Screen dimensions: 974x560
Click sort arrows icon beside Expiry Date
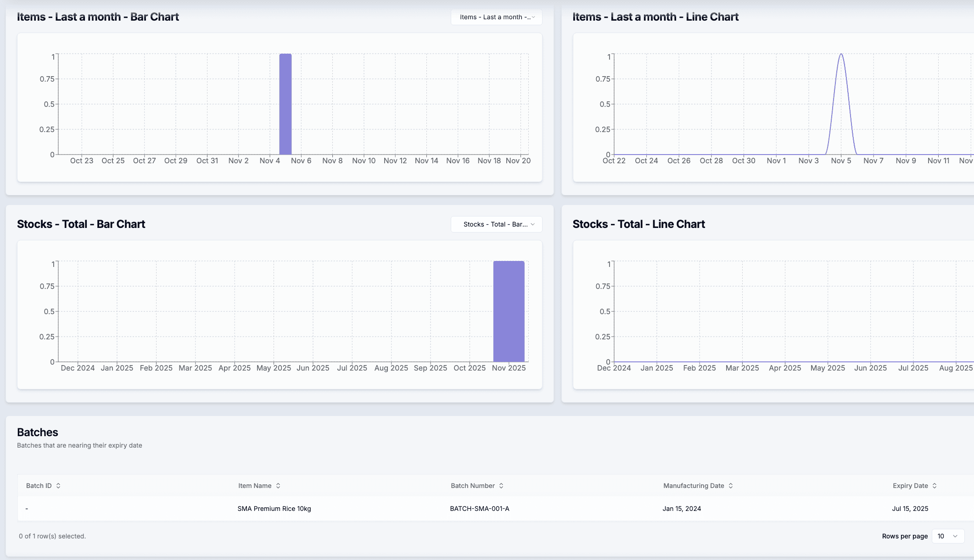coord(935,486)
